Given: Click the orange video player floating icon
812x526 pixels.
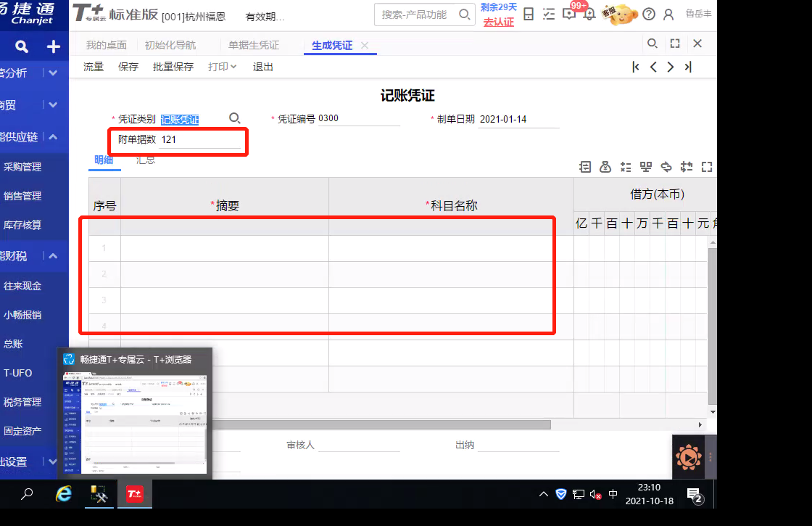Looking at the screenshot, I should pos(688,458).
